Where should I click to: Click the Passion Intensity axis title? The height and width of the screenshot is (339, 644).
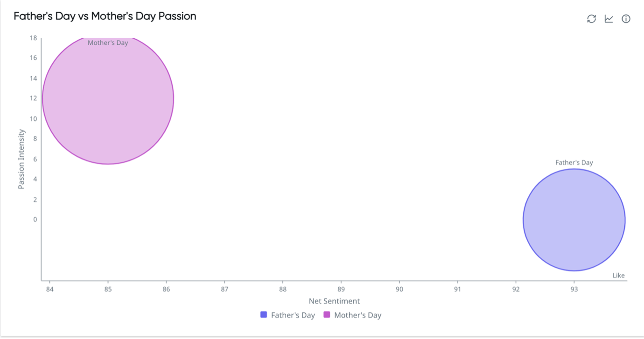21,159
